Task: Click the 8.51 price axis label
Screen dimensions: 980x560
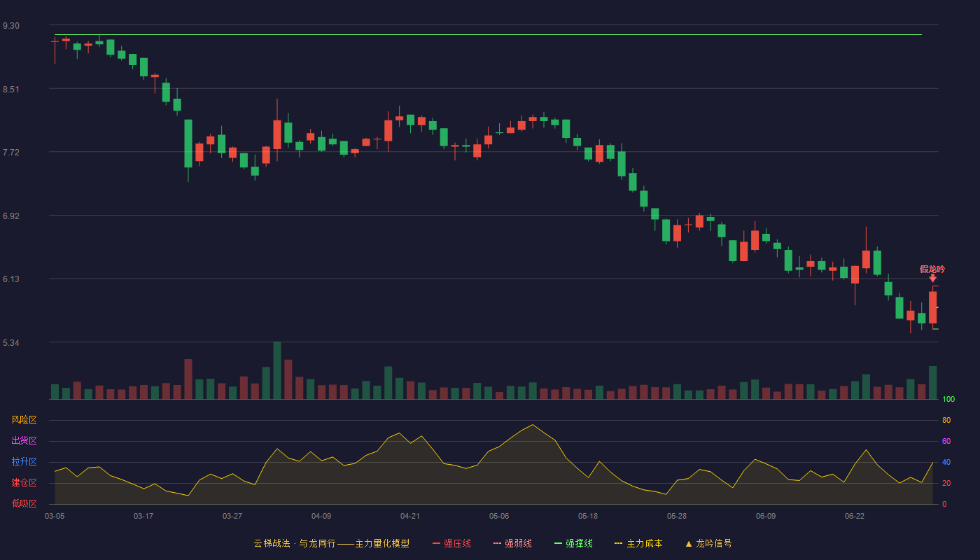Action: [11, 90]
